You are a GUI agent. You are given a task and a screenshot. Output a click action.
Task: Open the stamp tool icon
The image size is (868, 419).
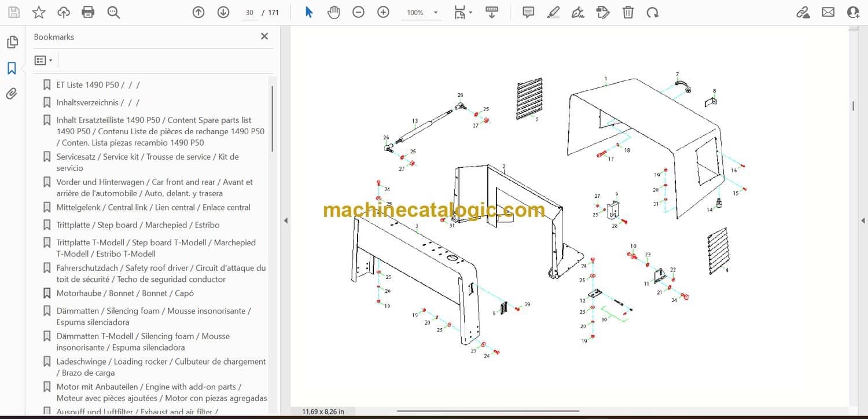(x=603, y=12)
